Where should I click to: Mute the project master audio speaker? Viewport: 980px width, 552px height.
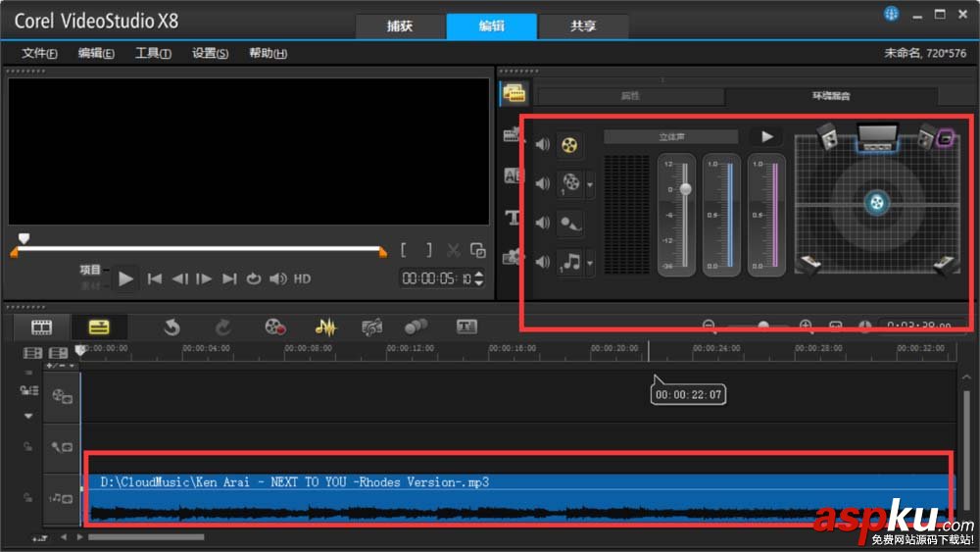[x=543, y=144]
